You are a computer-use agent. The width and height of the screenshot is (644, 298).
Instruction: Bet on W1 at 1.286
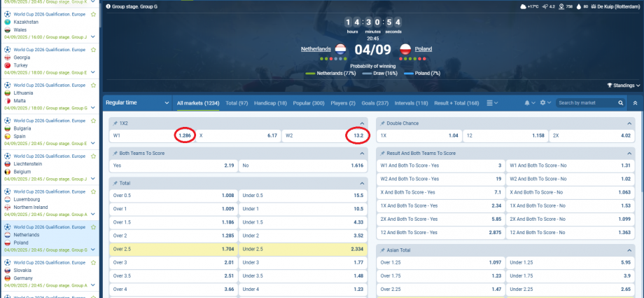(152, 135)
